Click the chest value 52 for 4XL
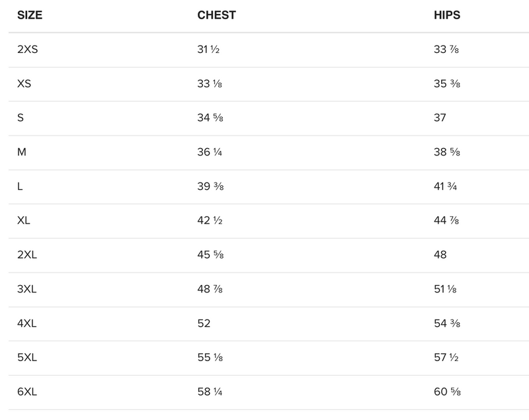Viewport: 529px width, 420px height. tap(204, 323)
